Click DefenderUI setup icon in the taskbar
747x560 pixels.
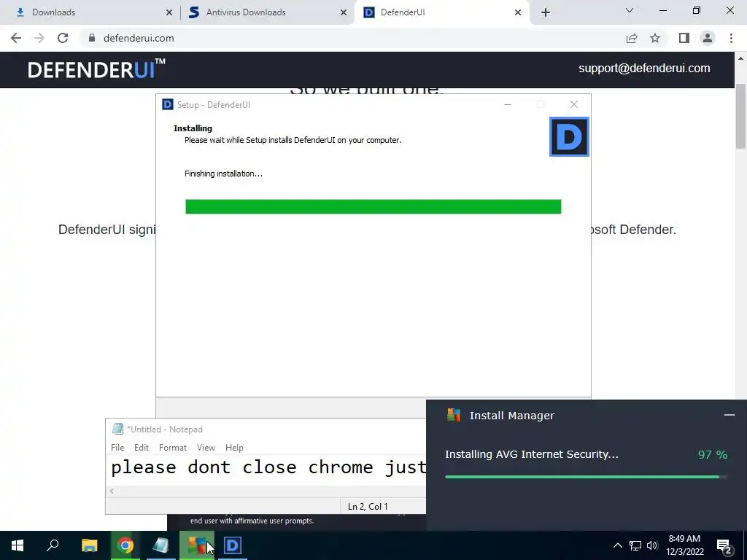coord(233,545)
